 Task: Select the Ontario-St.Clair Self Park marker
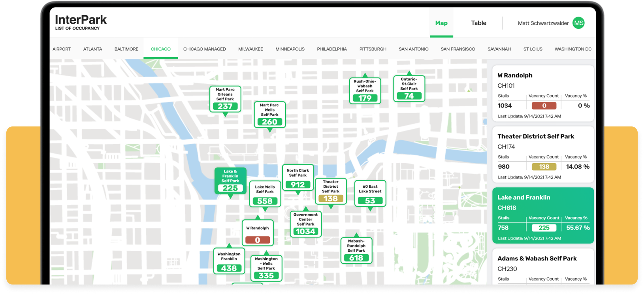tap(409, 89)
